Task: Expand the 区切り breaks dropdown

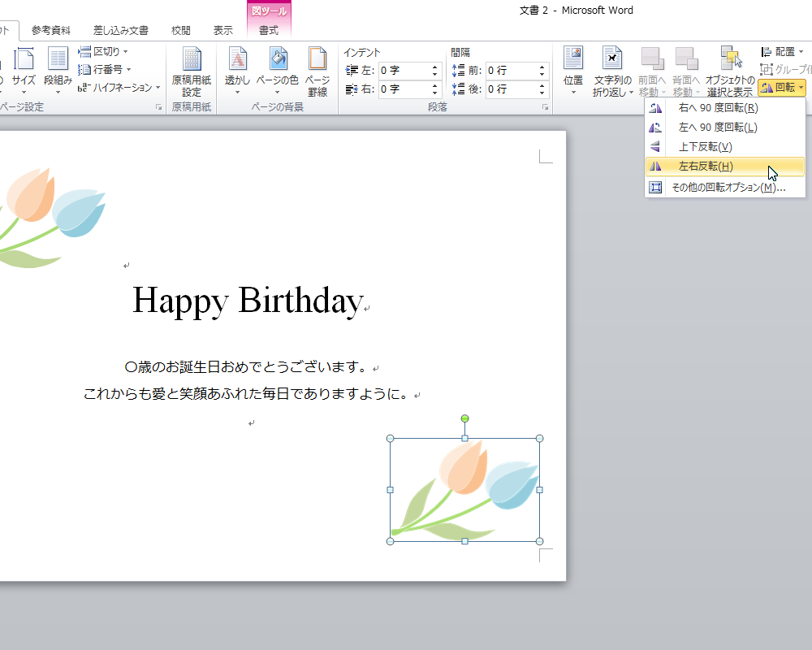Action: pos(104,52)
